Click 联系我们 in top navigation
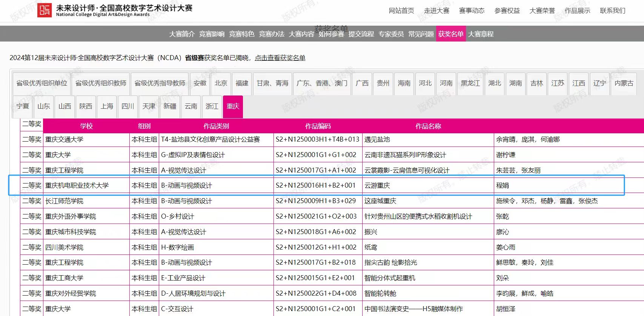Screen dimensions: 644x316 click(x=613, y=11)
